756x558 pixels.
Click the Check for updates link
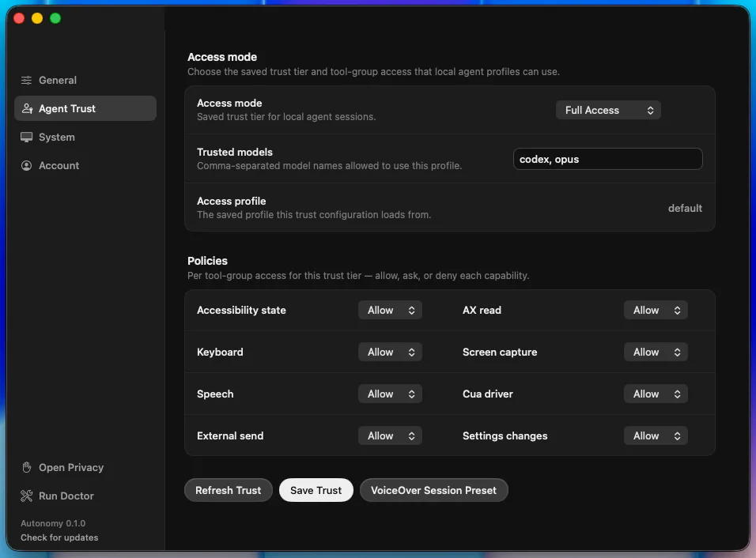coord(59,537)
